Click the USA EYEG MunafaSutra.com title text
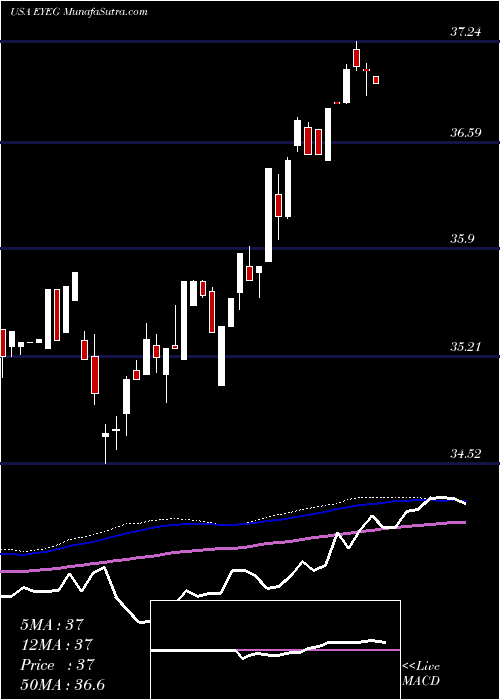The width and height of the screenshot is (500, 700). click(x=79, y=12)
